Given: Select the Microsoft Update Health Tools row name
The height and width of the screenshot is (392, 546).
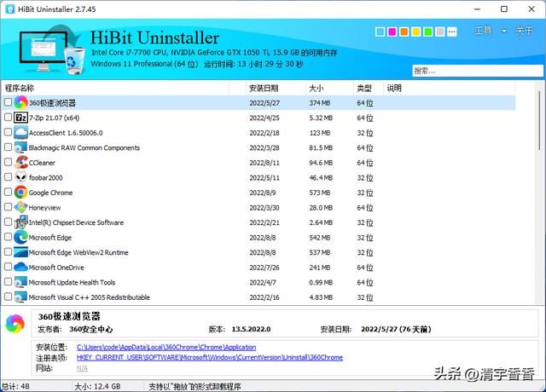Looking at the screenshot, I should point(72,282).
